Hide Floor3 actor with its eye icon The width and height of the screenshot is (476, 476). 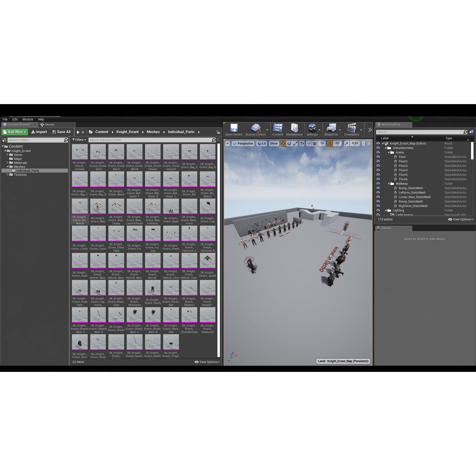378,166
